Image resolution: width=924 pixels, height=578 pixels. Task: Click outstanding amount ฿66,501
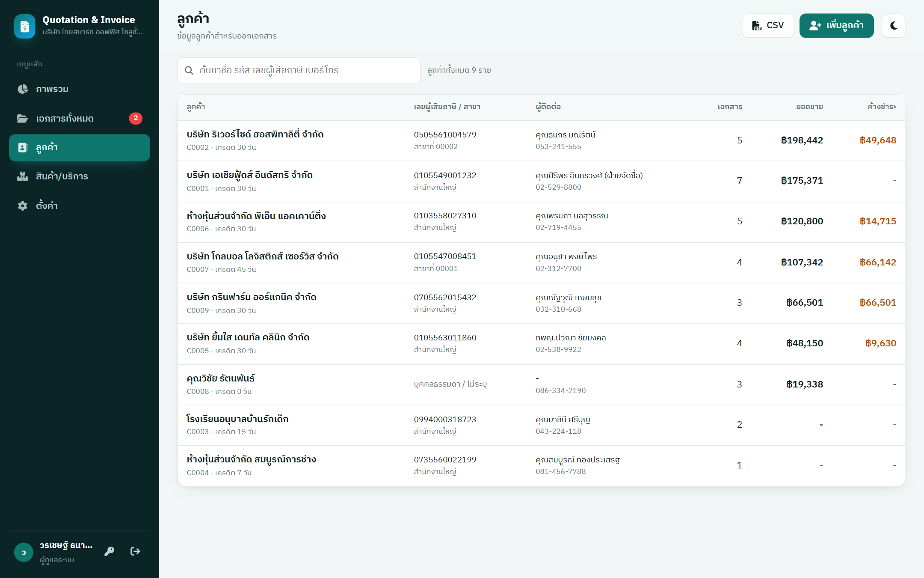[878, 303]
